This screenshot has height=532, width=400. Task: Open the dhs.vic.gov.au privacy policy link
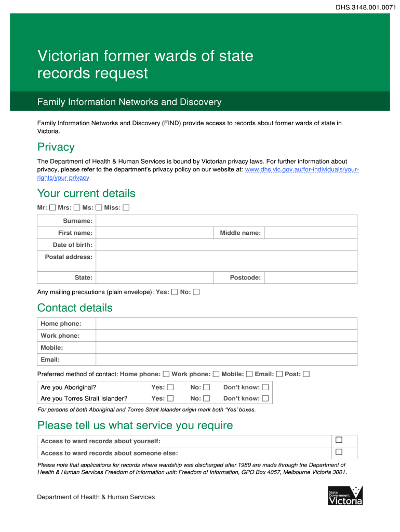click(302, 169)
